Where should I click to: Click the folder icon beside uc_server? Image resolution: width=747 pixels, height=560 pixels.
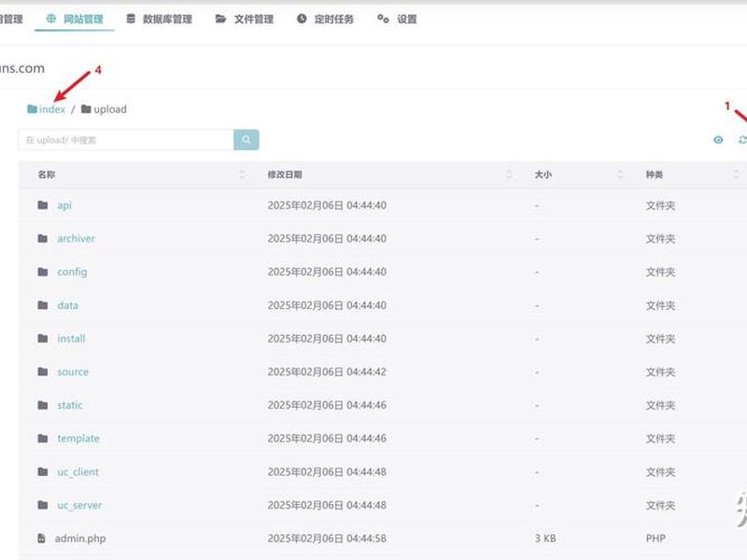coord(43,505)
